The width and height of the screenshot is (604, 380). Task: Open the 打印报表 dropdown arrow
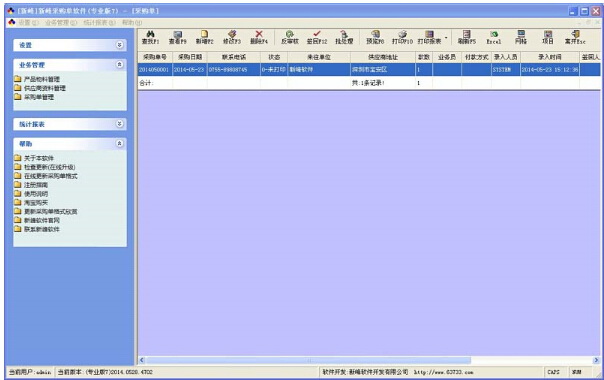[x=446, y=38]
